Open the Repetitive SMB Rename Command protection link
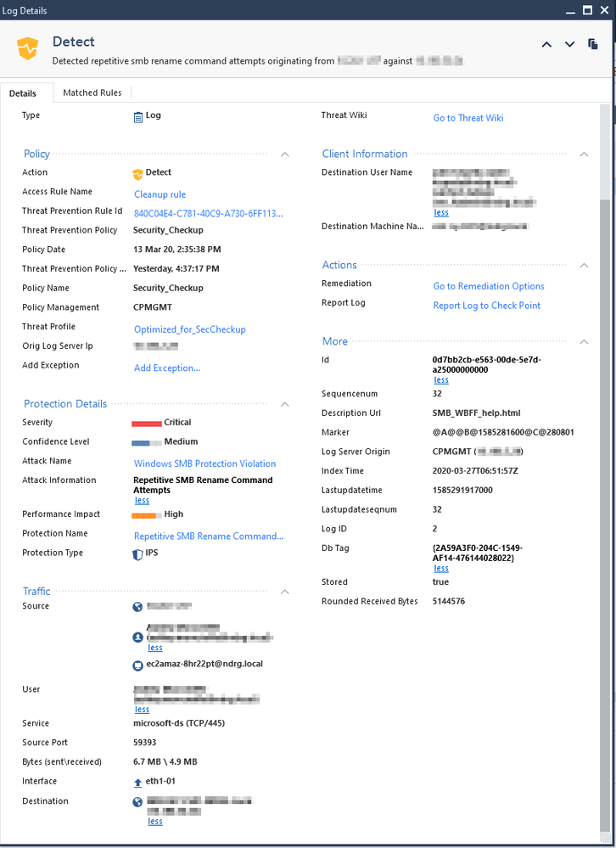The width and height of the screenshot is (616, 848). coord(209,536)
